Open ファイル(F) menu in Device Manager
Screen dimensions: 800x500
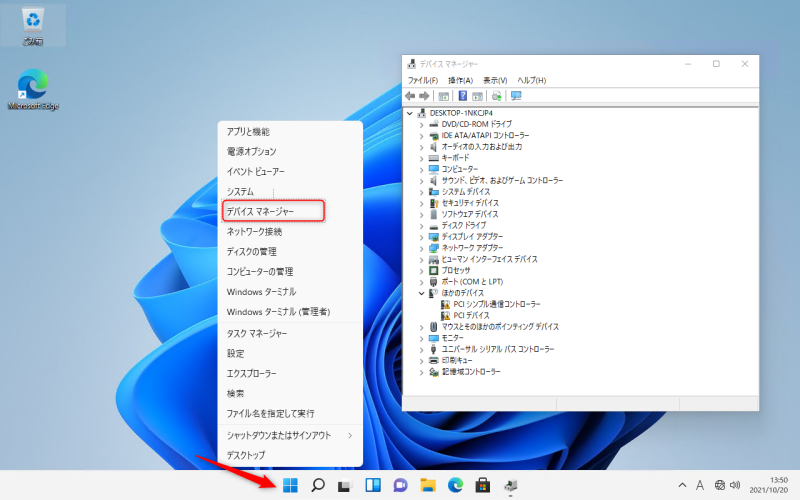coord(422,80)
